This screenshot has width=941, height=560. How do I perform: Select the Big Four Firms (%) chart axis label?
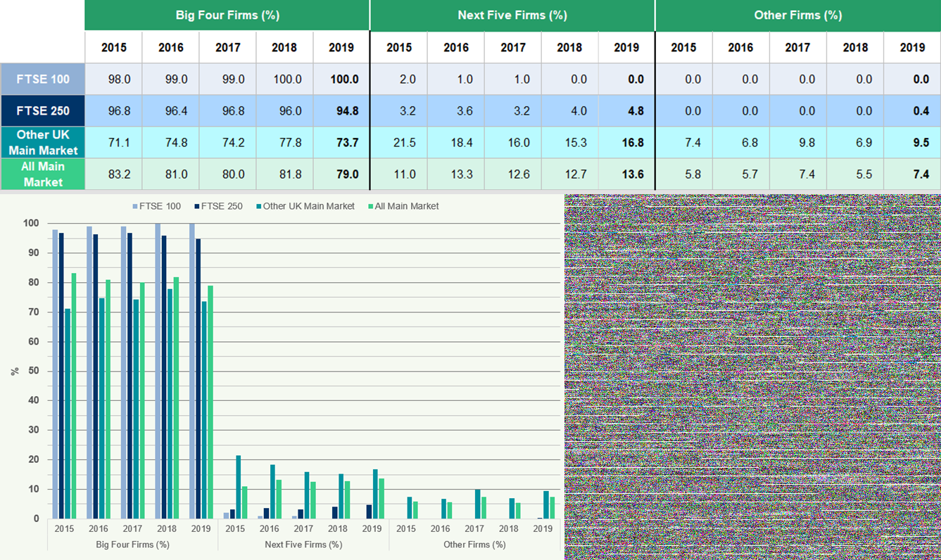tap(132, 545)
